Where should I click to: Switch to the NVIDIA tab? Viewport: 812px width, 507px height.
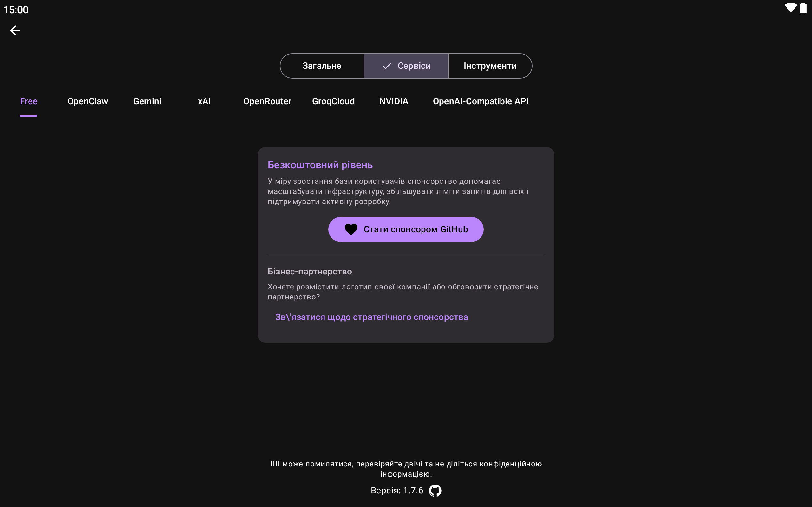394,101
